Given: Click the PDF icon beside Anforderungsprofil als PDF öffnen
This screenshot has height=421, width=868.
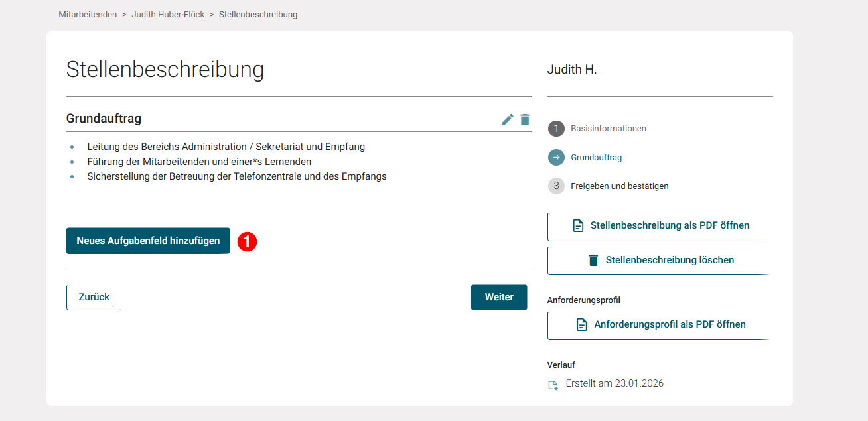Looking at the screenshot, I should (x=581, y=324).
